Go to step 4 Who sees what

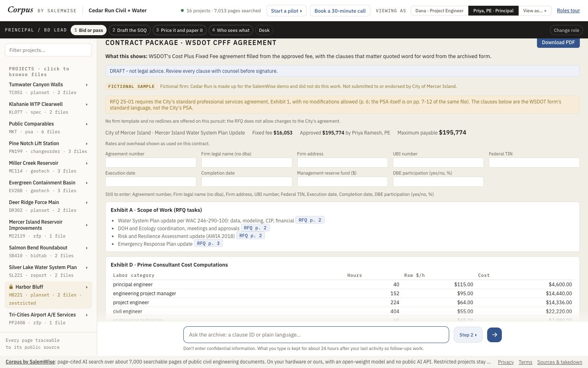click(x=231, y=30)
